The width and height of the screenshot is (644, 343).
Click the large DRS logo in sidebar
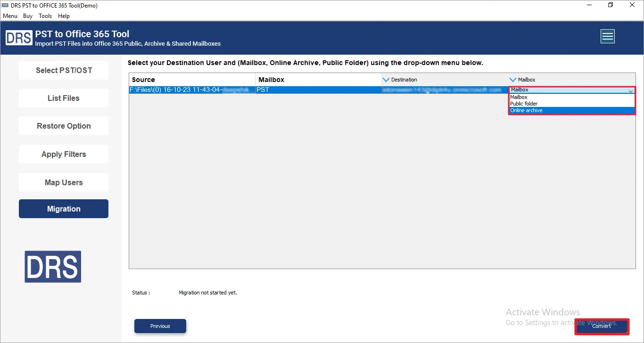[x=53, y=267]
